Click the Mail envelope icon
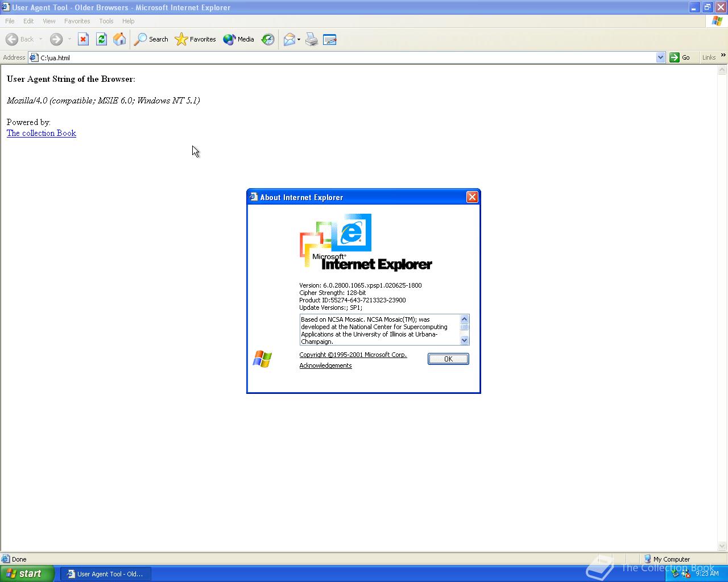728x582 pixels. pyautogui.click(x=289, y=39)
